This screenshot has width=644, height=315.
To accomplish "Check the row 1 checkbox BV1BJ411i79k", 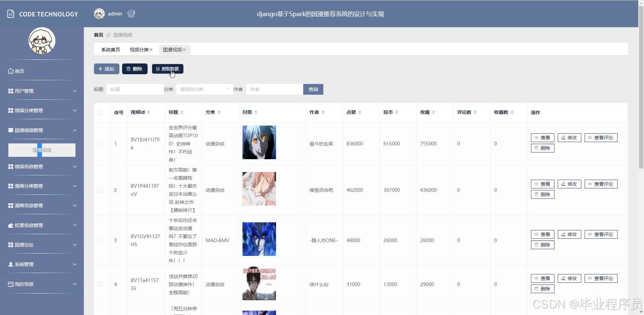I will click(100, 144).
